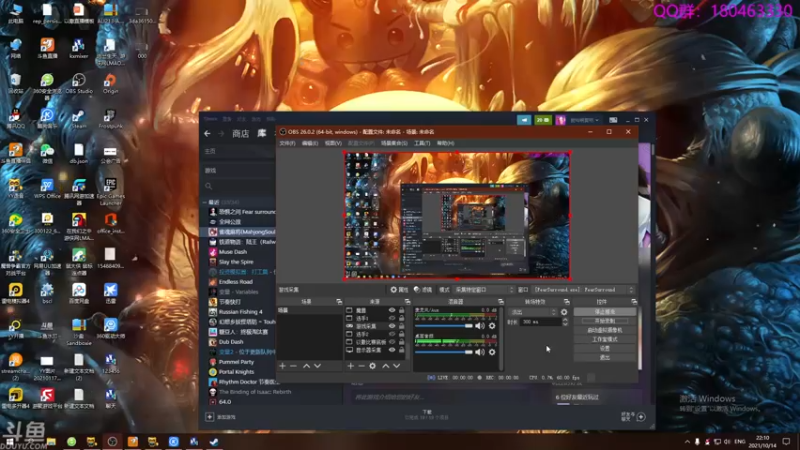Add a new source with the sources plus icon
The width and height of the screenshot is (800, 450).
[x=351, y=366]
